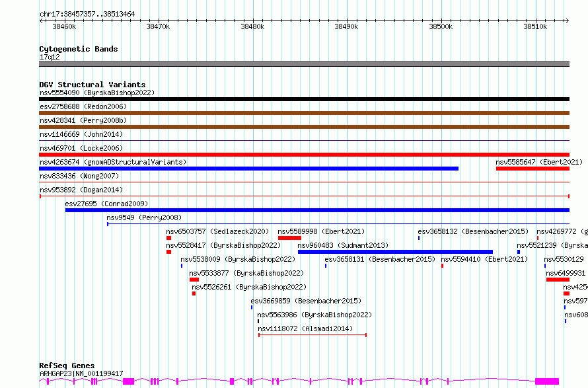Click the red nsv6499931 variant bar
588x388 pixels.
[x=558, y=280]
